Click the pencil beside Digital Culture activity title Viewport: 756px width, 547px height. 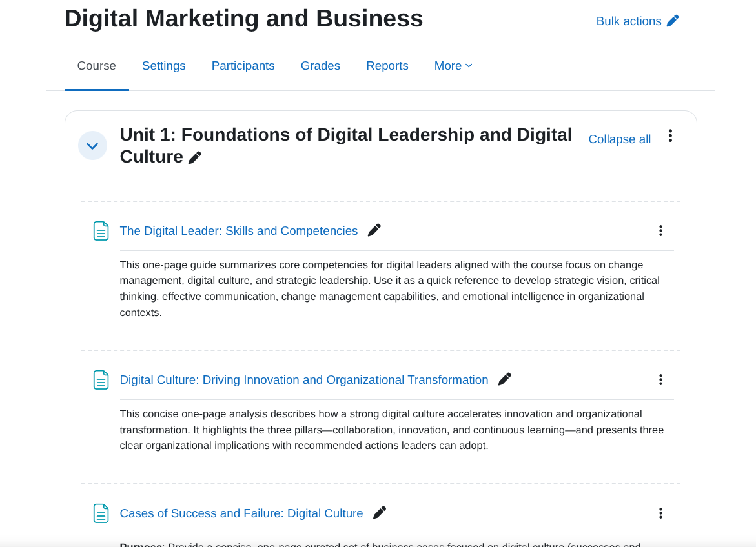[x=504, y=379]
